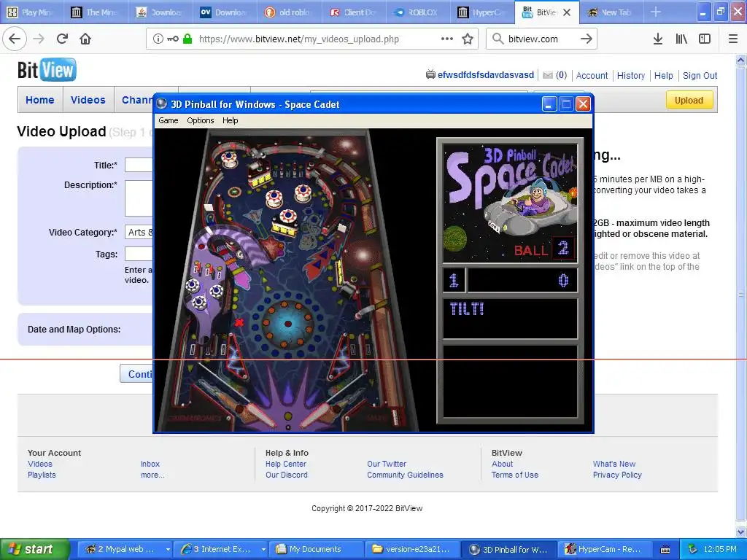The width and height of the screenshot is (747, 560).
Task: Open HyperCam taskbar button
Action: pos(603,550)
